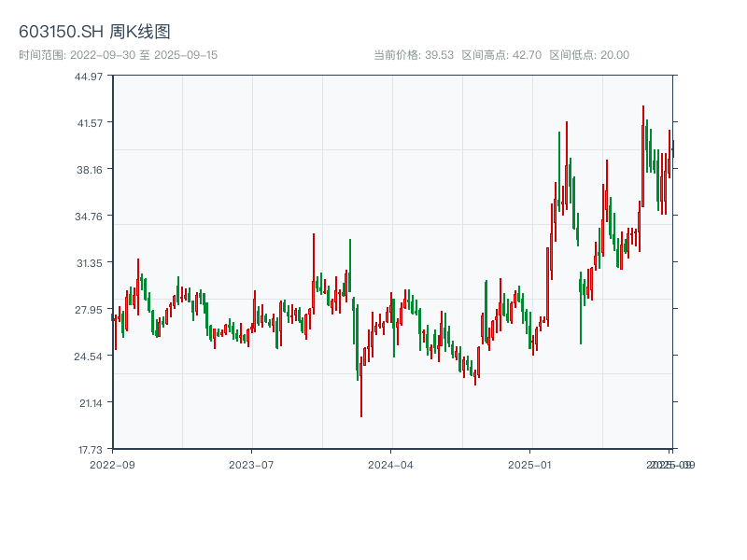747x560 pixels.
Task: Click the y-axis value 38.16
Action: (89, 170)
